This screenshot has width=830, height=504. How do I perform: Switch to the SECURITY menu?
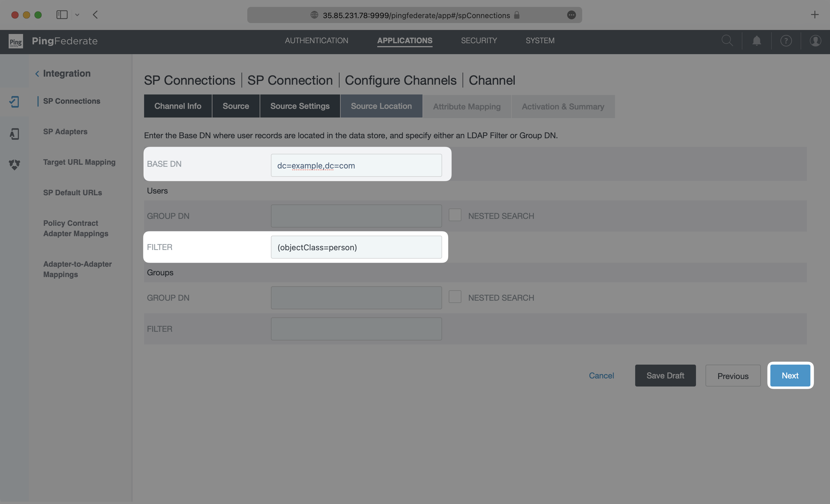tap(479, 40)
